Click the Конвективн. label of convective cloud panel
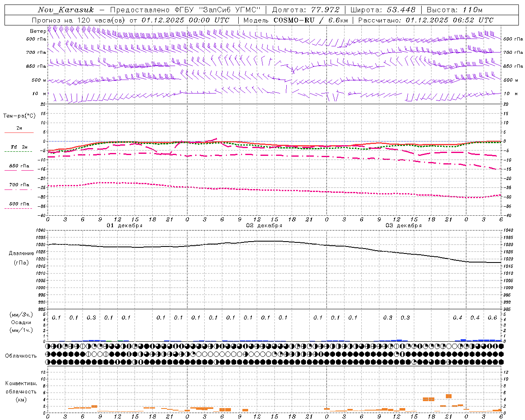 [21, 383]
